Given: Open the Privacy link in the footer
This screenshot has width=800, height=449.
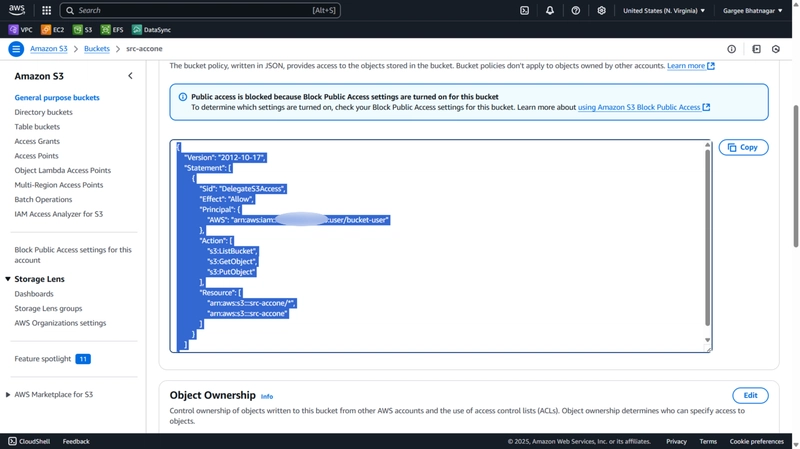Looking at the screenshot, I should coord(676,441).
